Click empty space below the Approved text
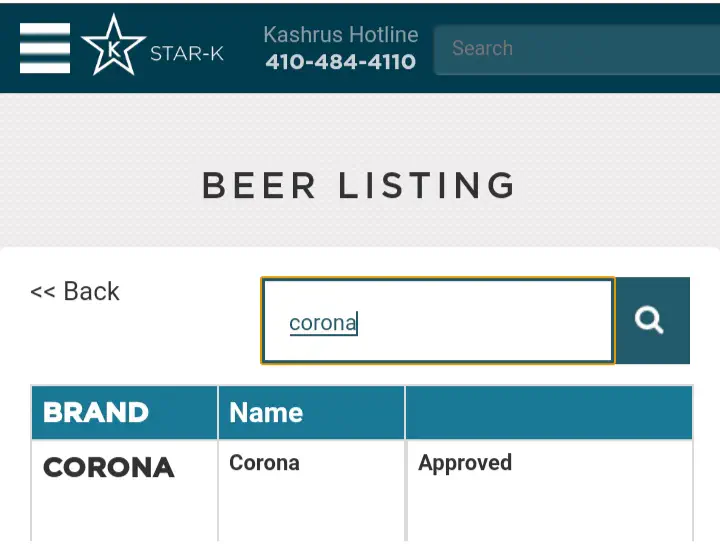 [x=548, y=515]
